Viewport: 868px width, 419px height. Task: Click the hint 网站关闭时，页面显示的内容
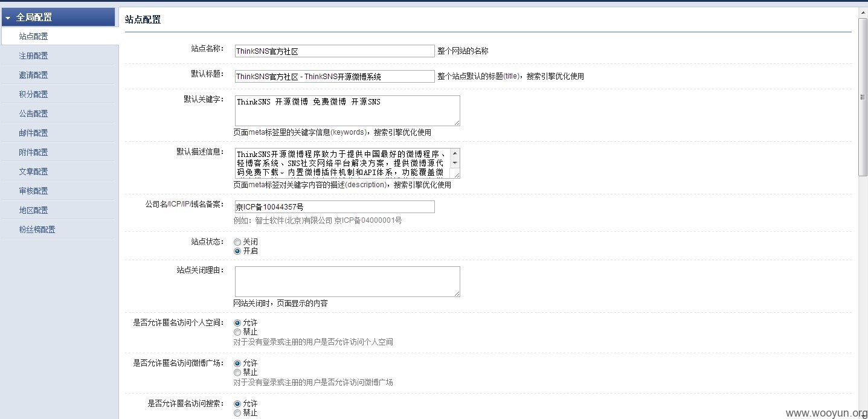pyautogui.click(x=281, y=303)
